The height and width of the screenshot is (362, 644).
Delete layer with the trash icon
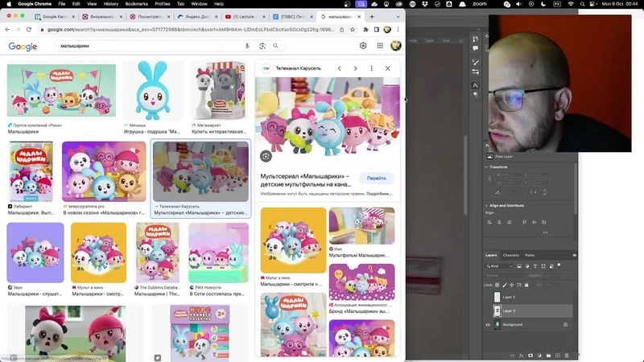[567, 356]
